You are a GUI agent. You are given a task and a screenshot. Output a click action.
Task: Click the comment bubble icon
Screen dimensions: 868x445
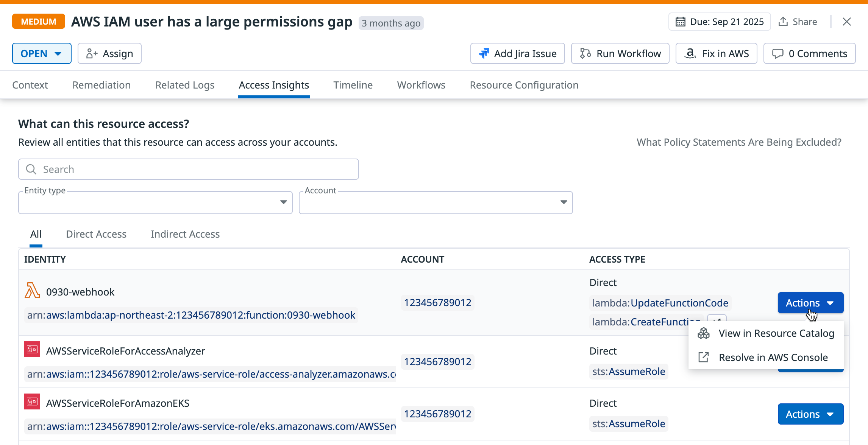778,54
